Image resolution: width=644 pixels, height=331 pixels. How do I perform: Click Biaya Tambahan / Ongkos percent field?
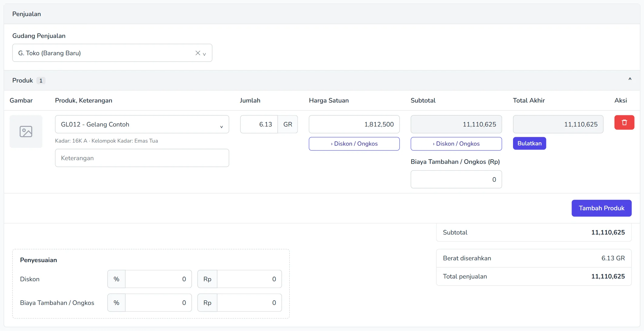point(158,303)
